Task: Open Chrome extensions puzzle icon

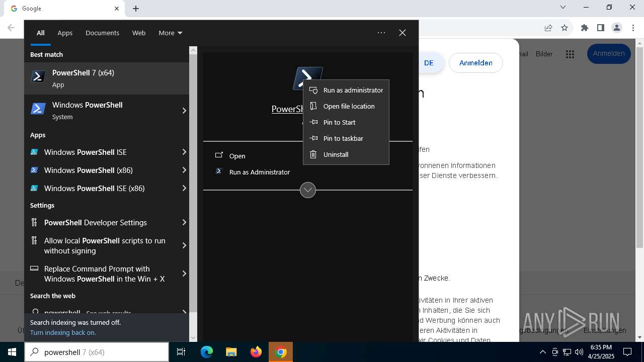Action: click(585, 28)
